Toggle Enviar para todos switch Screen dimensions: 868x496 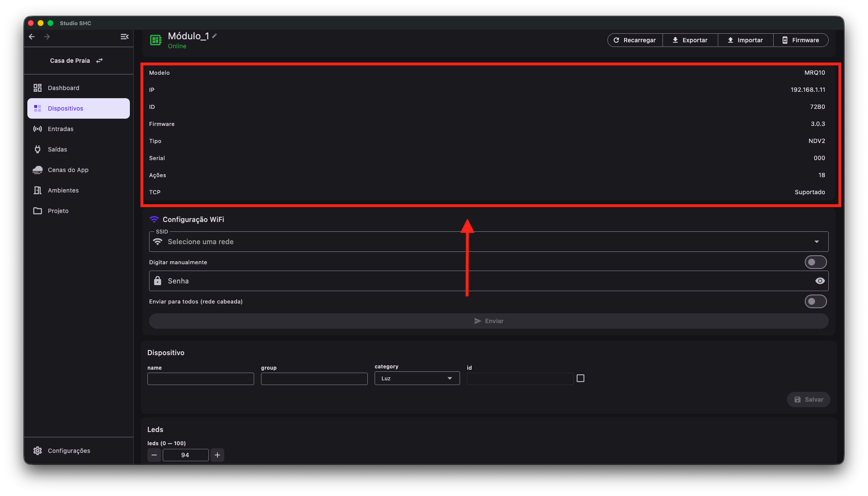[x=815, y=301]
